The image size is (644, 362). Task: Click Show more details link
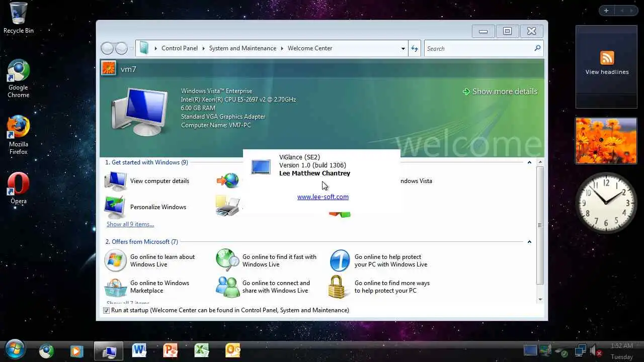pyautogui.click(x=500, y=92)
